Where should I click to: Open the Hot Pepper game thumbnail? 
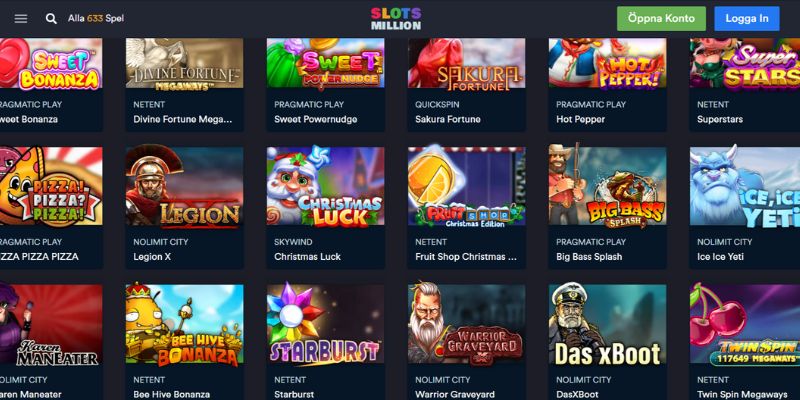pos(608,63)
